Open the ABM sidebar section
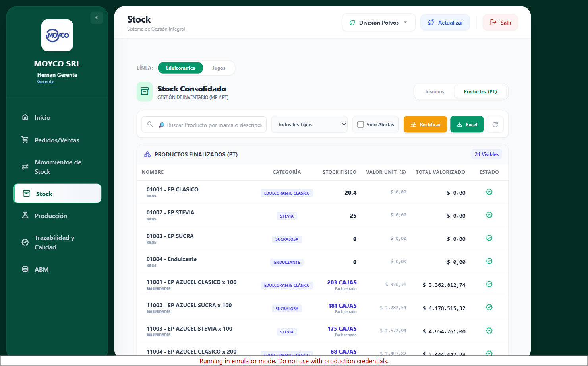This screenshot has height=366, width=588. click(57, 269)
